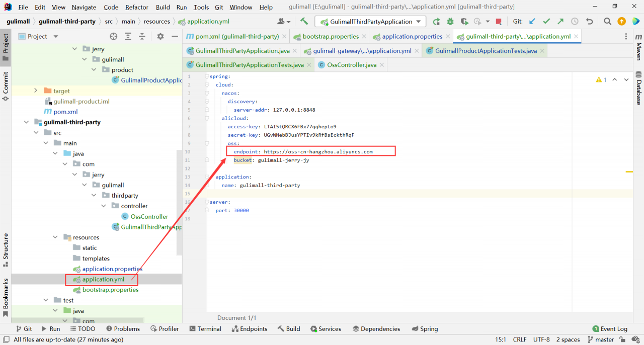The width and height of the screenshot is (644, 345).
Task: Push commits with the green Git arrow
Action: [560, 22]
